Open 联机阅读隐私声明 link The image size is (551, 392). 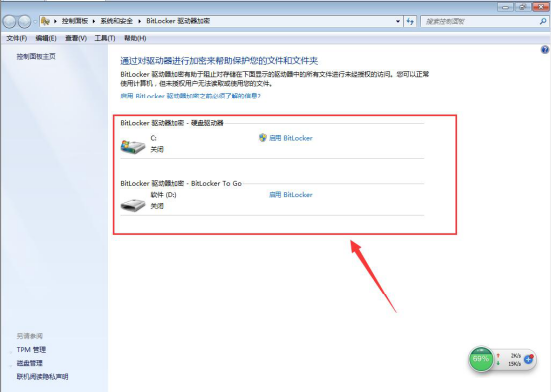click(42, 377)
